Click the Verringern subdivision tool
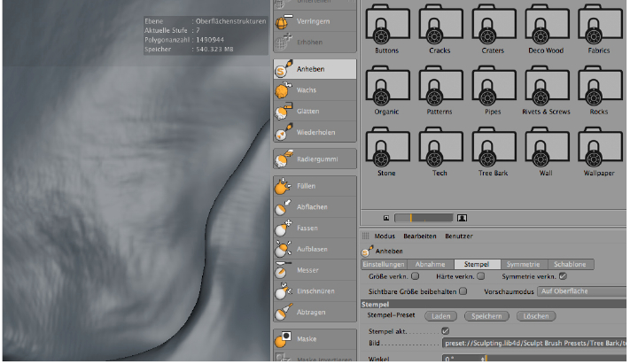 pyautogui.click(x=314, y=22)
